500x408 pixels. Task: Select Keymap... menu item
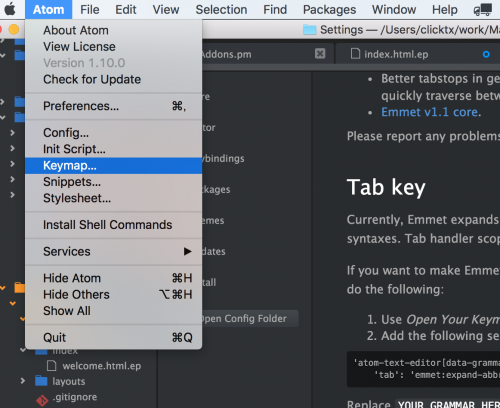pyautogui.click(x=114, y=166)
